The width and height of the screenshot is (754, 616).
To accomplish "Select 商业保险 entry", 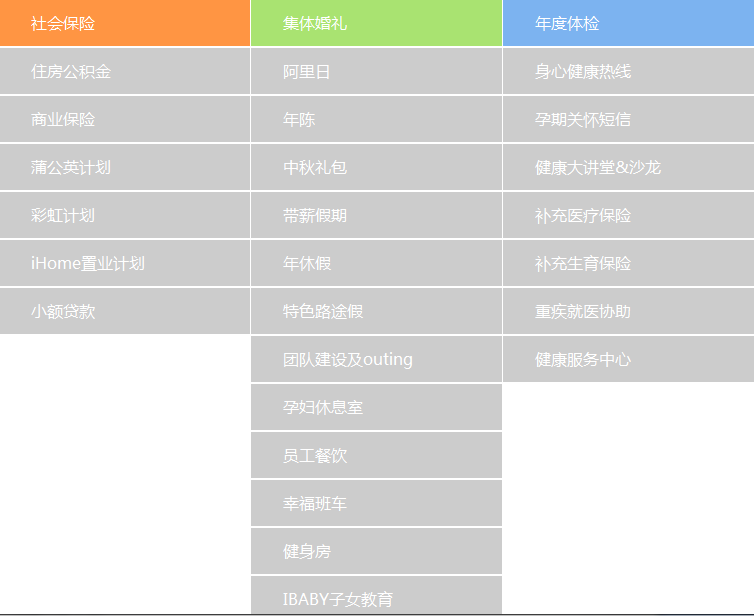I will 124,119.
